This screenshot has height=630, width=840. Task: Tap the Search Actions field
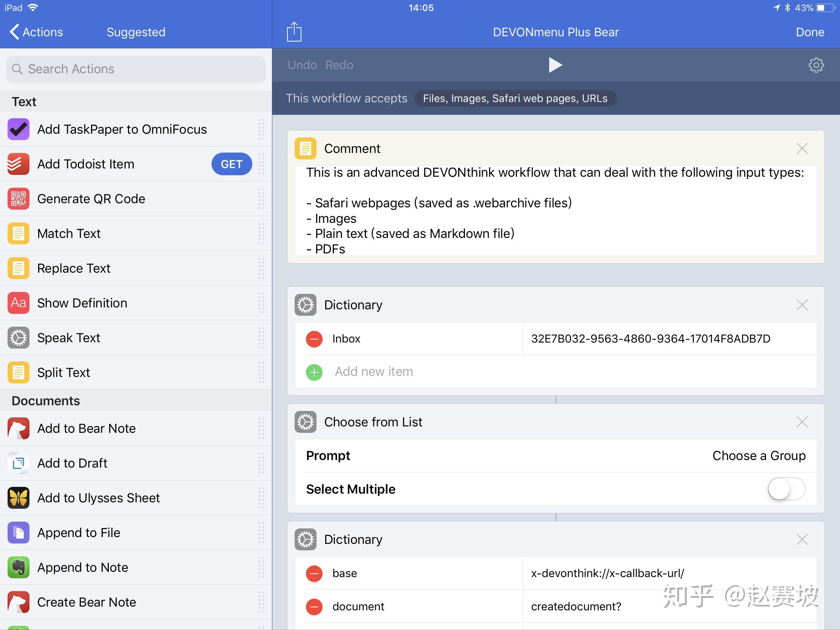pos(136,69)
